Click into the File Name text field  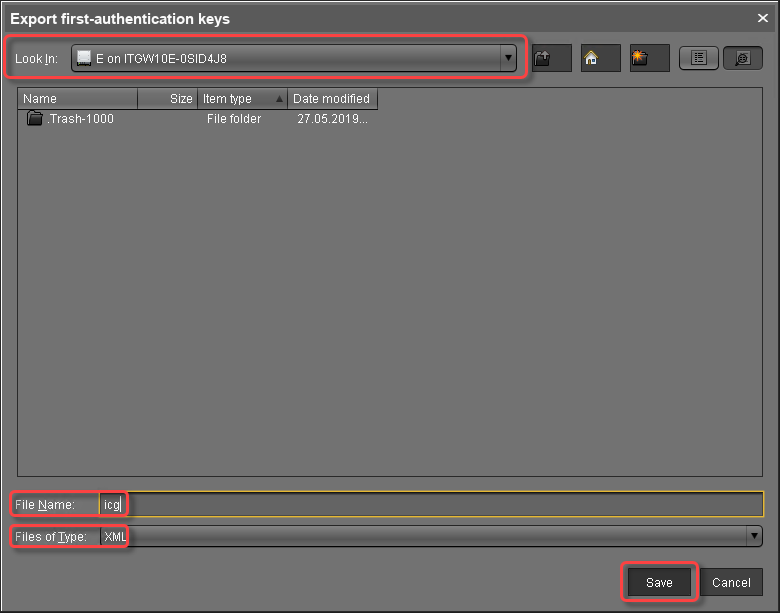click(440, 505)
